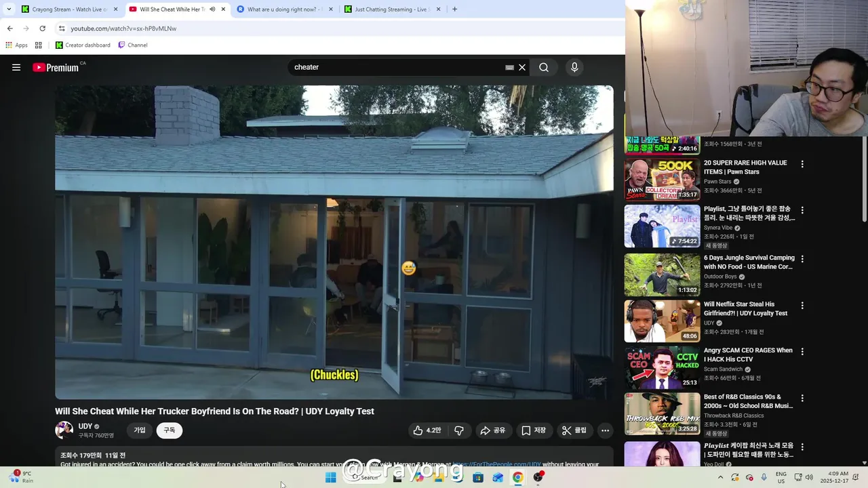The image size is (868, 488).
Task: View site information icon in address bar
Action: (x=62, y=28)
